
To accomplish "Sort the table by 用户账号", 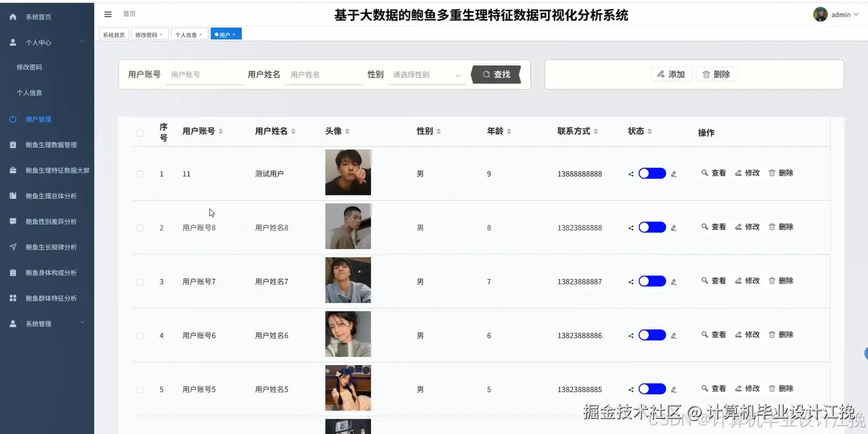I will point(221,131).
